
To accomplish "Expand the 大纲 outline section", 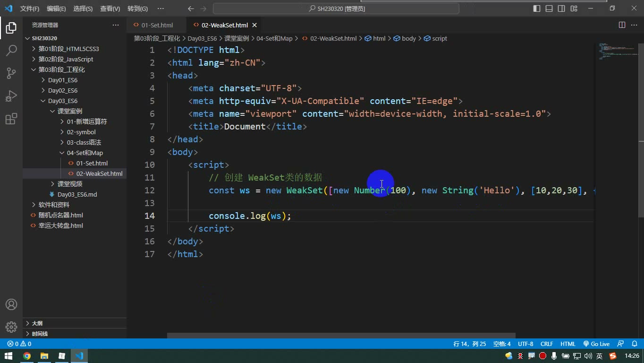I will [x=37, y=323].
